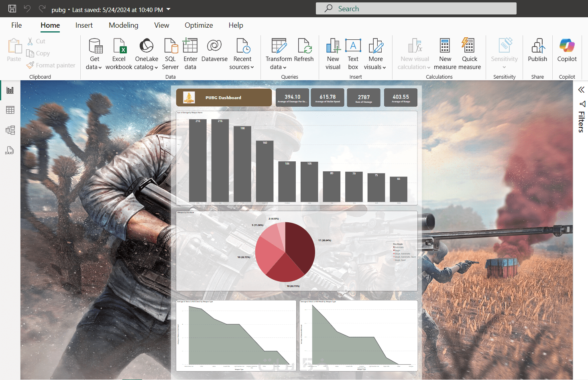
Task: Switch to Report view in the sidebar
Action: tap(10, 90)
